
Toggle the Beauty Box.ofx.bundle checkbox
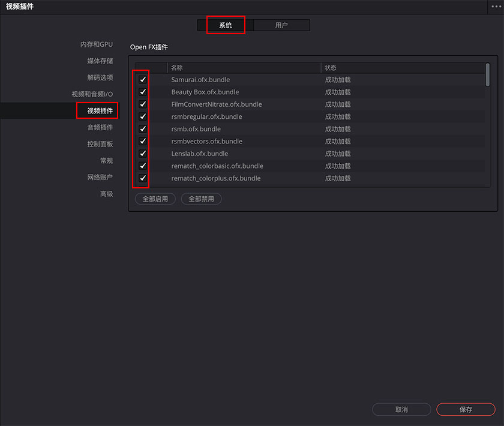click(x=143, y=92)
